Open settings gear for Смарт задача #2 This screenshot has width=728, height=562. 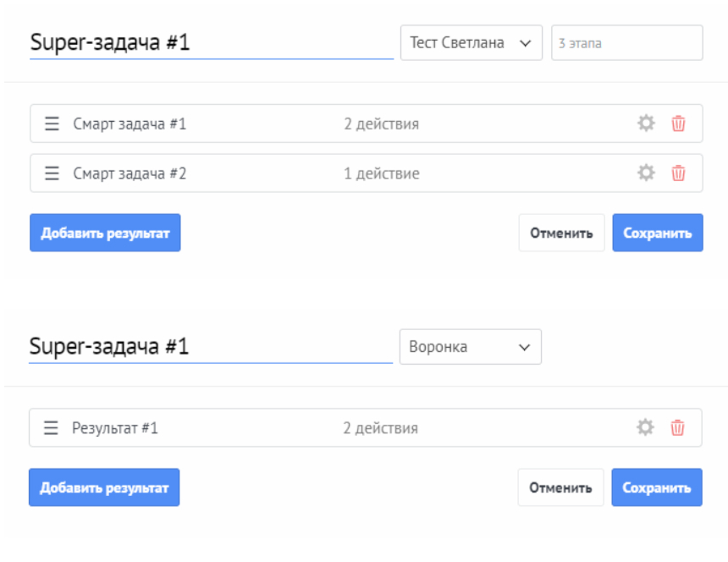coord(646,174)
